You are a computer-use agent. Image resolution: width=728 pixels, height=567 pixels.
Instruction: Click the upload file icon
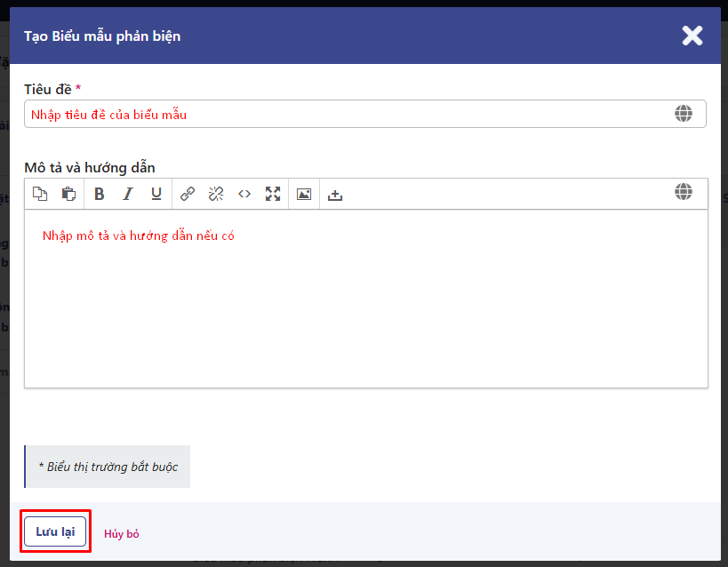(335, 195)
